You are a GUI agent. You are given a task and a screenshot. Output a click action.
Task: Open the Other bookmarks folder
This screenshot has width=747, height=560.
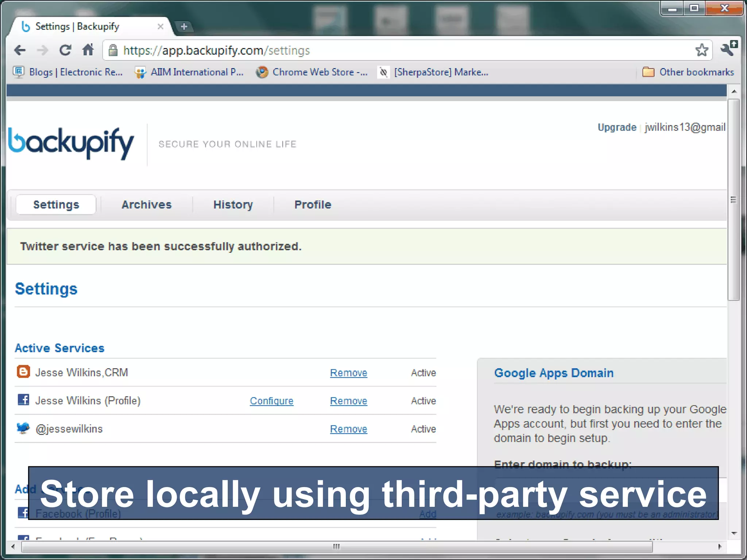pos(688,72)
